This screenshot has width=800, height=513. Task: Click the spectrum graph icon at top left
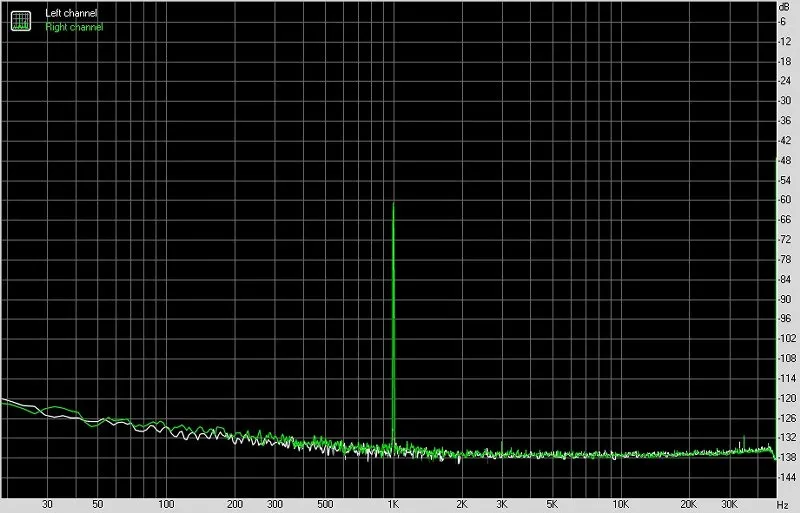coord(21,20)
